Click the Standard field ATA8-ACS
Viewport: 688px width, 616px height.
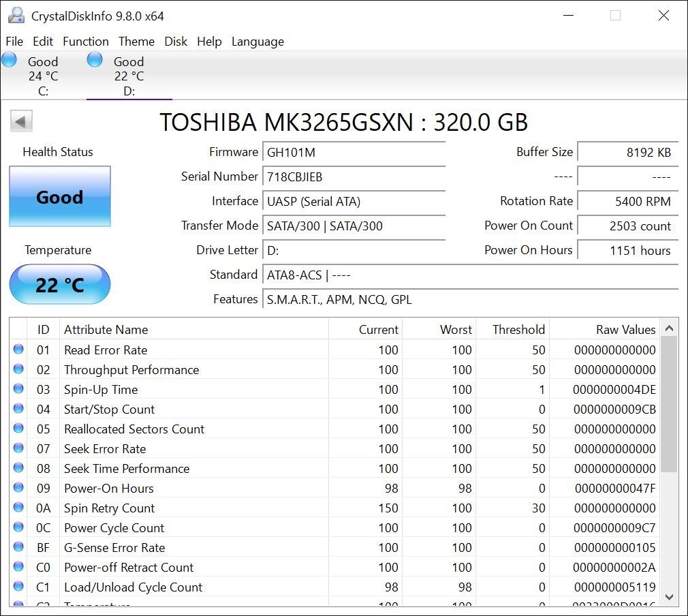[x=471, y=275]
